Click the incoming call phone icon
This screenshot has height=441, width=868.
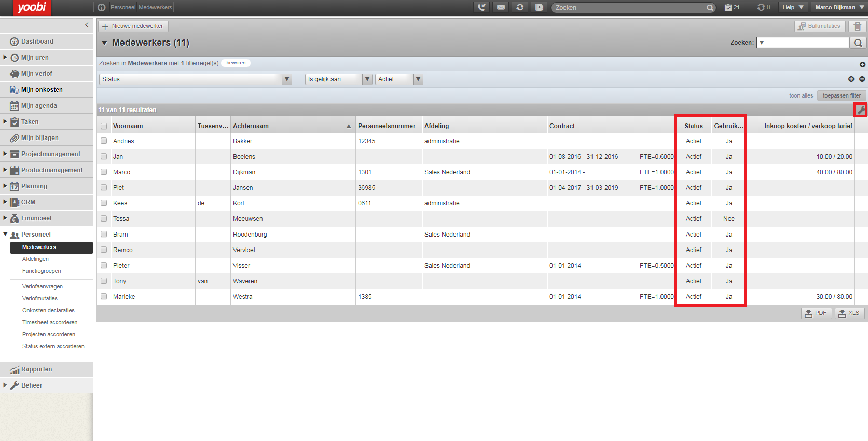pos(481,7)
